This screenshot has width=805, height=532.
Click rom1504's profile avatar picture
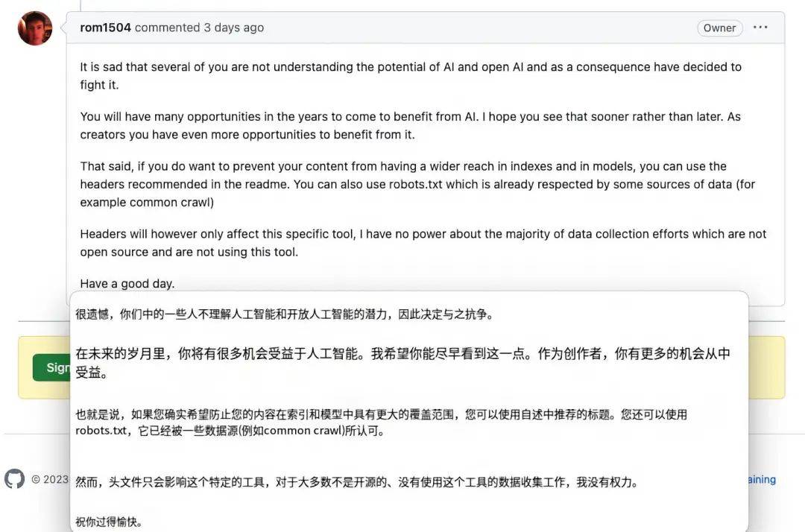[35, 28]
